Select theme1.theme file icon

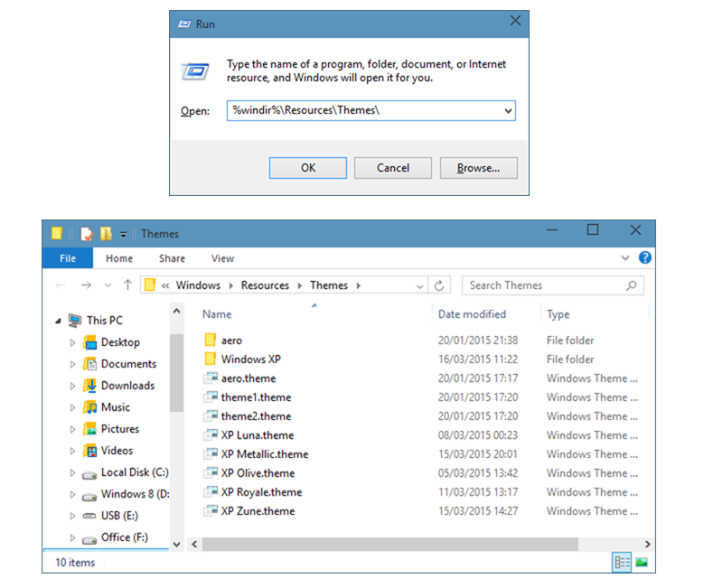pos(211,397)
